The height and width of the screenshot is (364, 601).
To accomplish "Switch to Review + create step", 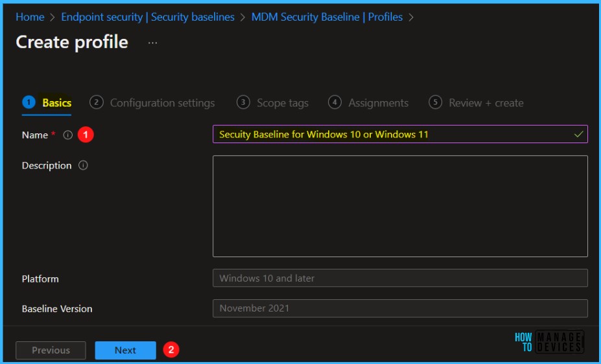I will pos(476,102).
